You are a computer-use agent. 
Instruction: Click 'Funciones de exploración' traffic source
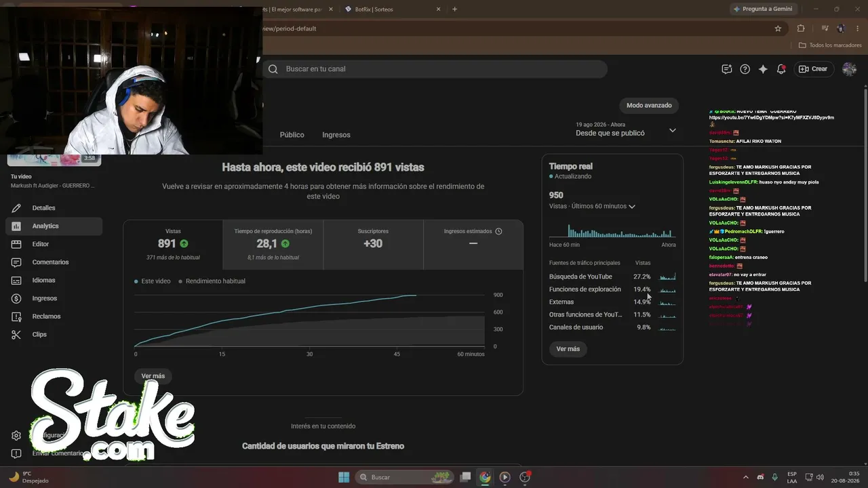[585, 289]
